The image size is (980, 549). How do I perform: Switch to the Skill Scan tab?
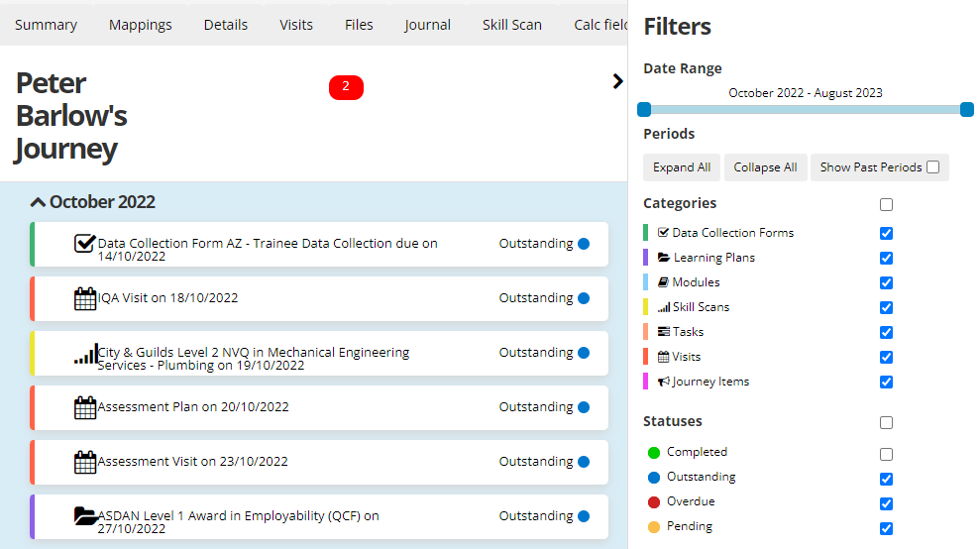[x=511, y=25]
